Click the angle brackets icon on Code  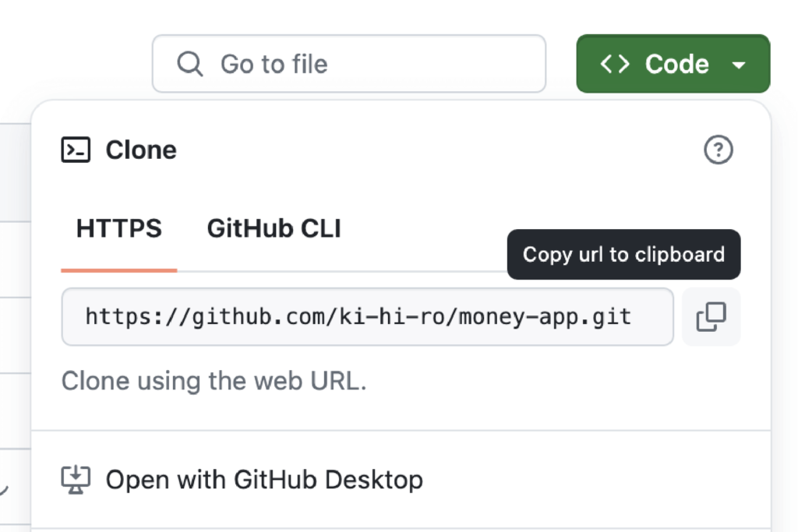pyautogui.click(x=615, y=64)
